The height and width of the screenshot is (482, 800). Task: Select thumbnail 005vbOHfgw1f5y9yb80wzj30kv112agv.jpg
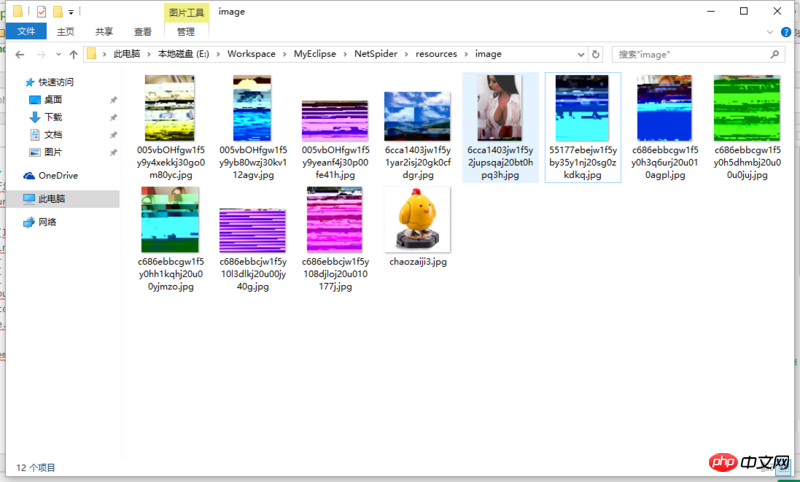click(x=252, y=108)
